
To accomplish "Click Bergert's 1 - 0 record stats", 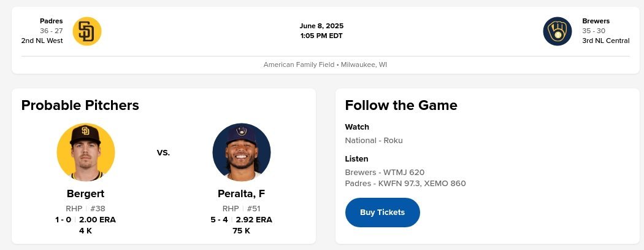I will (63, 219).
